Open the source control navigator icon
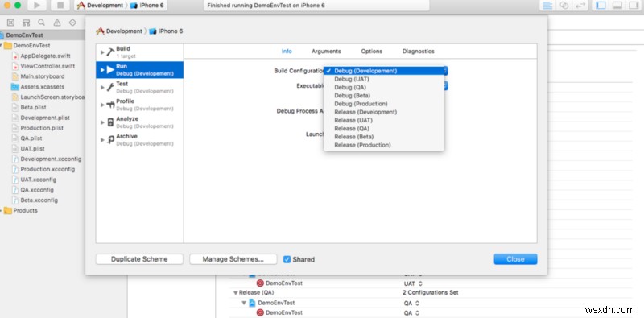Image resolution: width=644 pixels, height=318 pixels. [10, 23]
